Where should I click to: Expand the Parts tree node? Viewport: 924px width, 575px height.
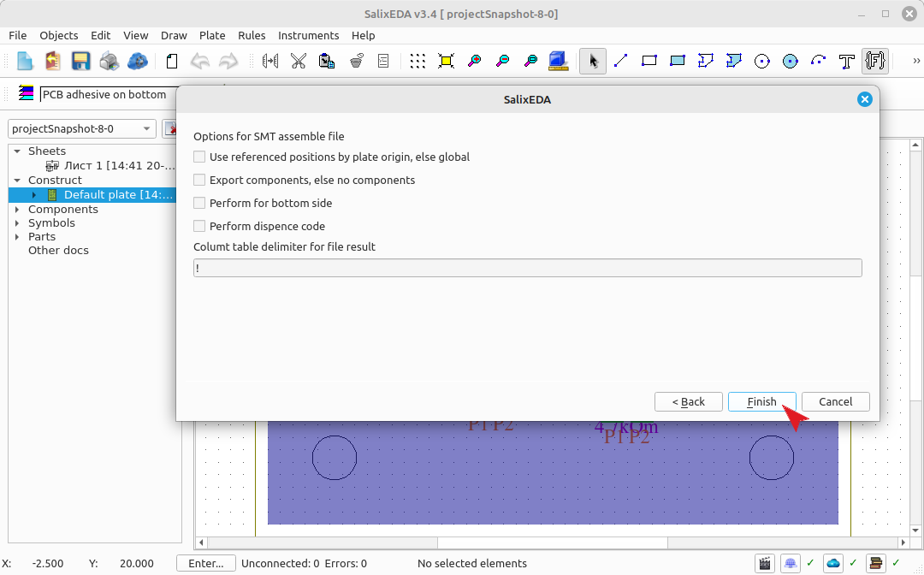17,237
